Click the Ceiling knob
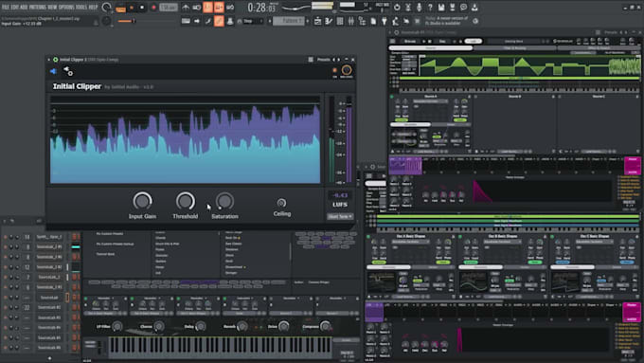This screenshot has width=644, height=363. tap(281, 203)
